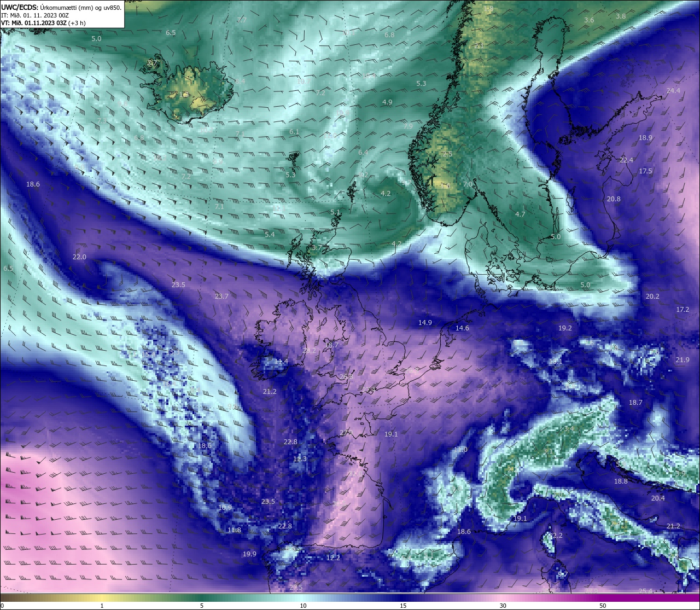This screenshot has width=700, height=610.
Task: Click the map value 7.9
Action: click(x=408, y=126)
